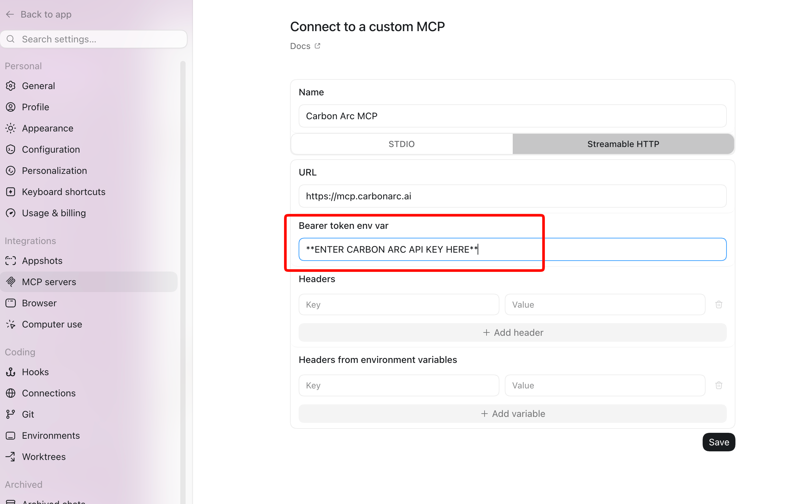Screen dimensions: 812x504
Task: Select the Appearance sun icon
Action: (x=11, y=129)
